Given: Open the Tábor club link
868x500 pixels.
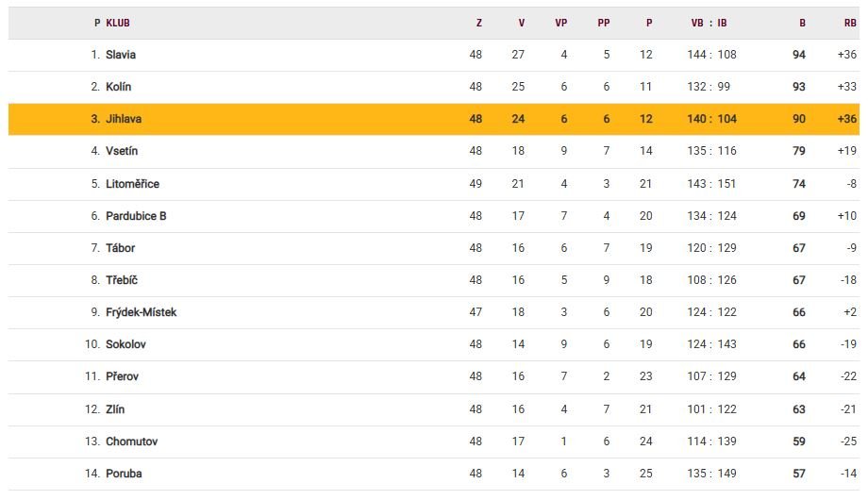Looking at the screenshot, I should pyautogui.click(x=120, y=248).
